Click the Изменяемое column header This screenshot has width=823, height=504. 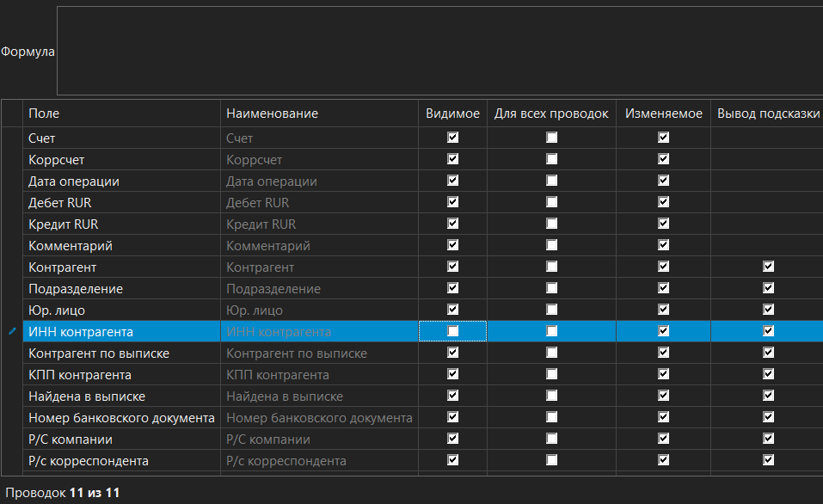pos(663,114)
